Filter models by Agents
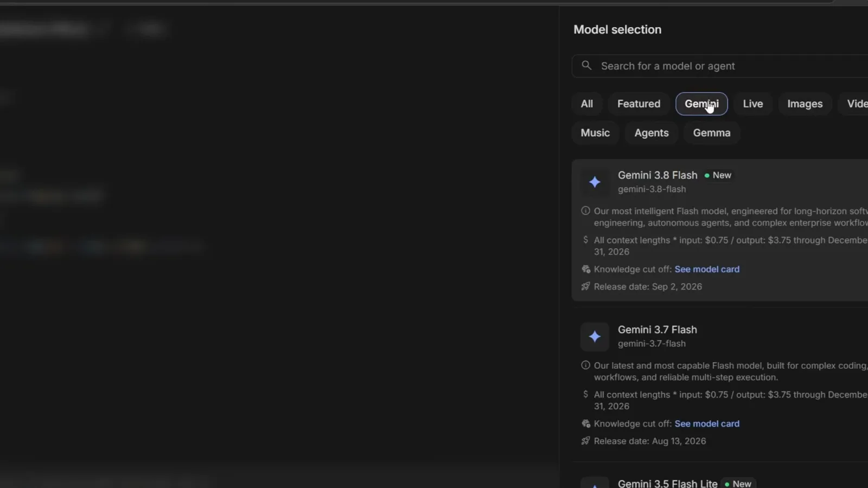 [x=652, y=133]
